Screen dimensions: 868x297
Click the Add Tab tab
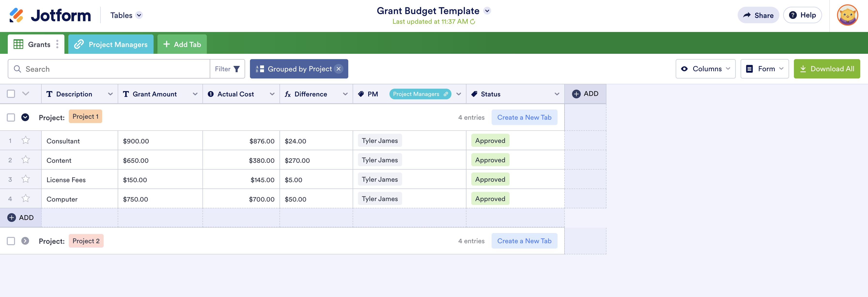pyautogui.click(x=182, y=44)
